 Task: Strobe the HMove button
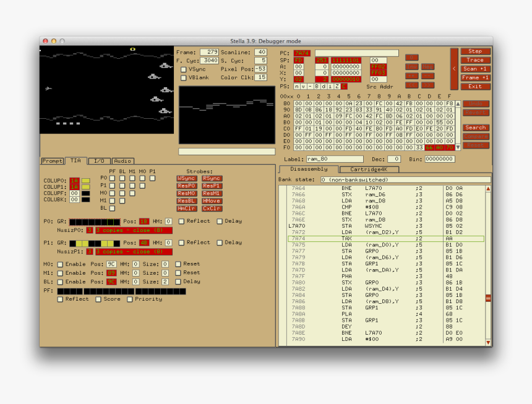212,201
